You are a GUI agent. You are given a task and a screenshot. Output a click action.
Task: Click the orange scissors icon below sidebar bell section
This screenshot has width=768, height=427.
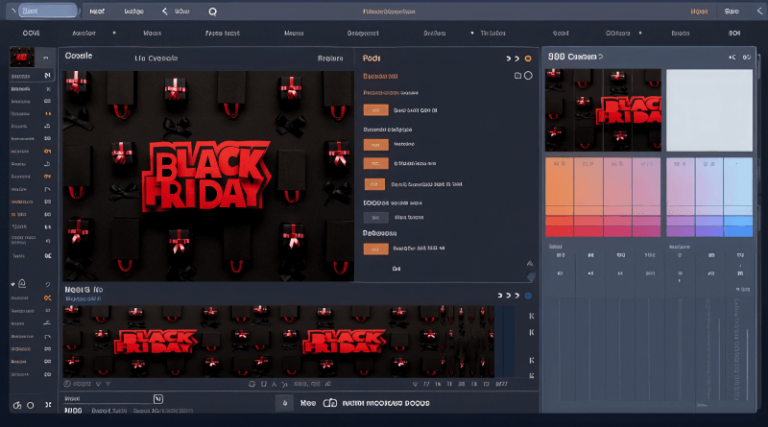tap(48, 298)
